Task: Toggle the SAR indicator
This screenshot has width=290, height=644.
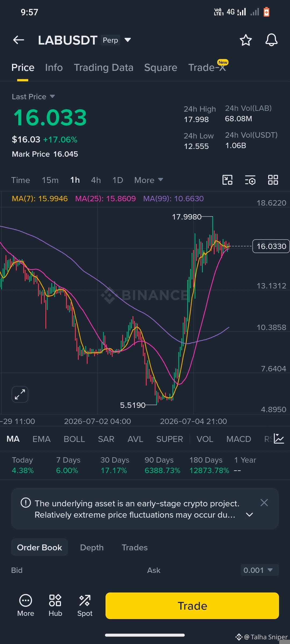Action: click(x=106, y=439)
